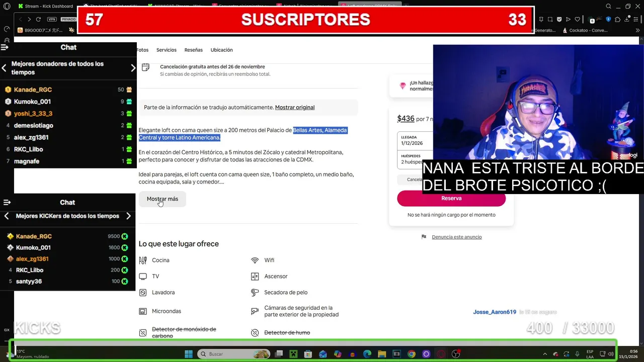Click the TV amenity icon
The image size is (644, 362).
tap(143, 276)
